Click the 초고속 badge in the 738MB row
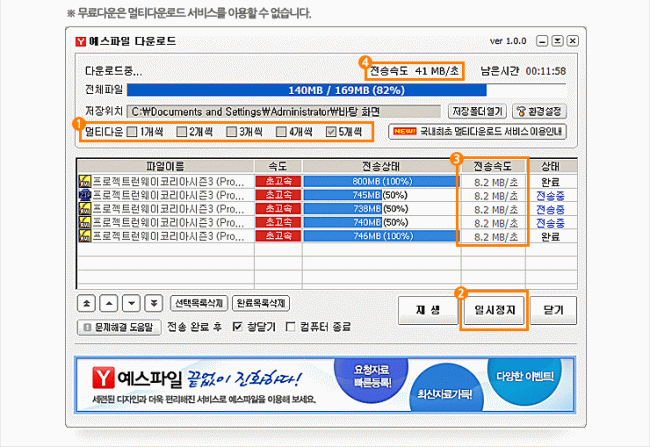 278,209
